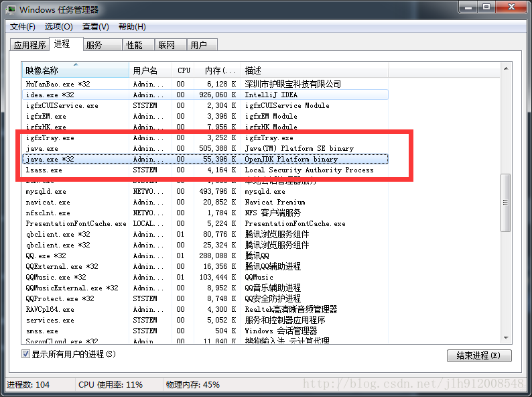Screen dimensions: 532x397
Task: Select qbclient.exe *32 using 80,776 K
Action: point(205,234)
